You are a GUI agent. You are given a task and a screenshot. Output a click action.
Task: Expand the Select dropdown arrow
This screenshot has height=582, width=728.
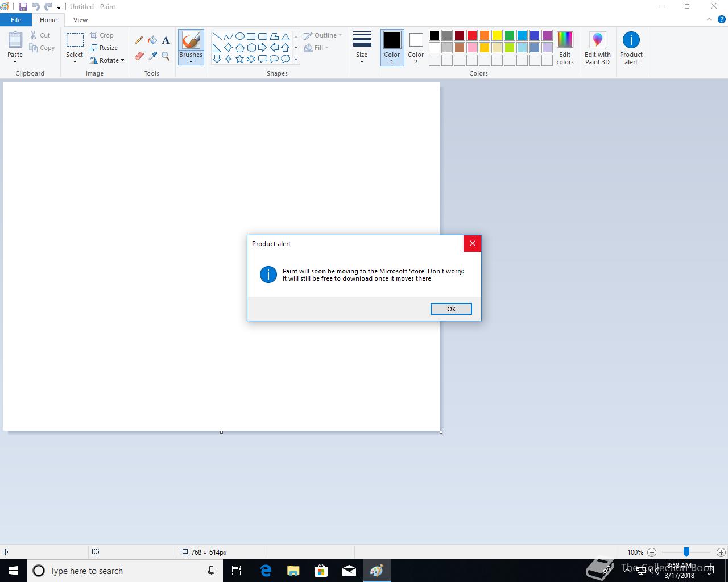click(x=75, y=61)
